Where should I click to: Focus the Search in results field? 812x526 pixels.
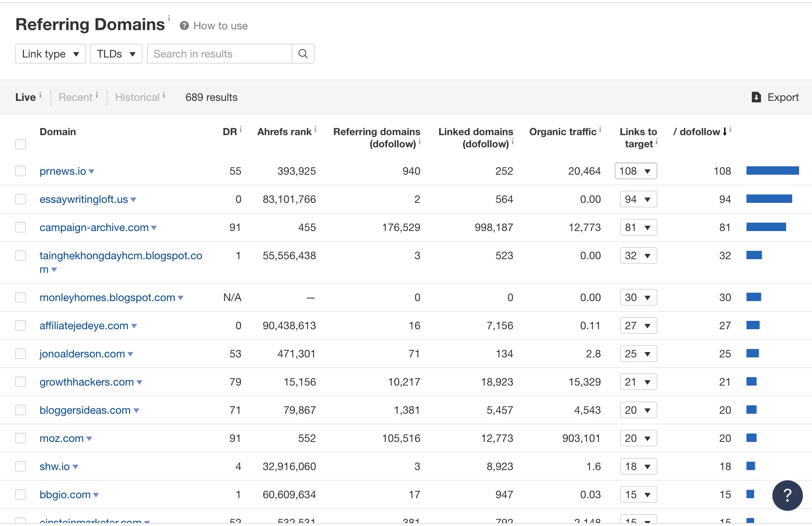tap(220, 54)
